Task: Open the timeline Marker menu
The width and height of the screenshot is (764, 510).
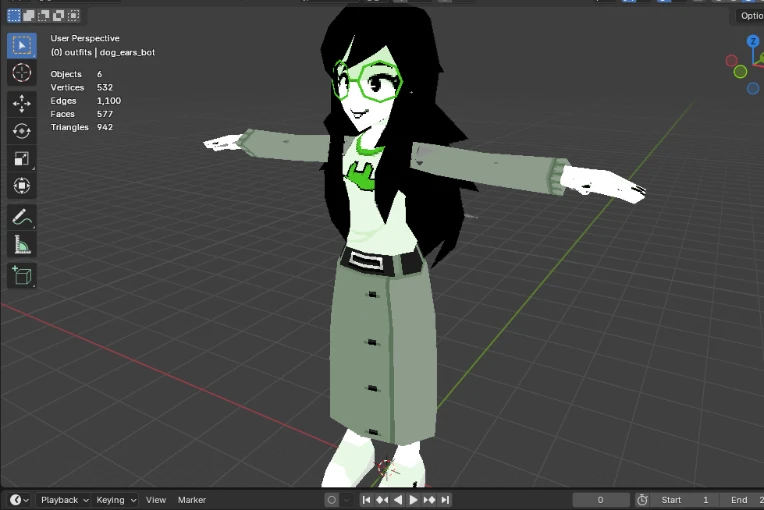Action: [192, 500]
